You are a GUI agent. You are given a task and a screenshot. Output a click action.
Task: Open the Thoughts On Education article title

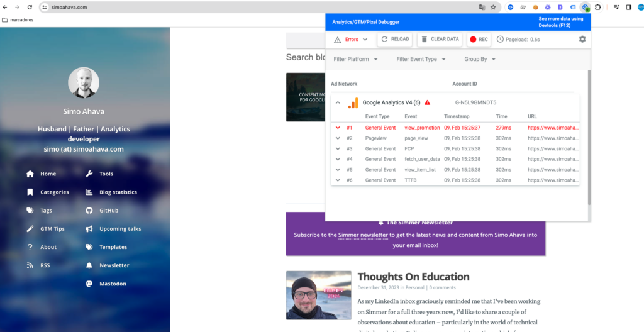click(414, 277)
